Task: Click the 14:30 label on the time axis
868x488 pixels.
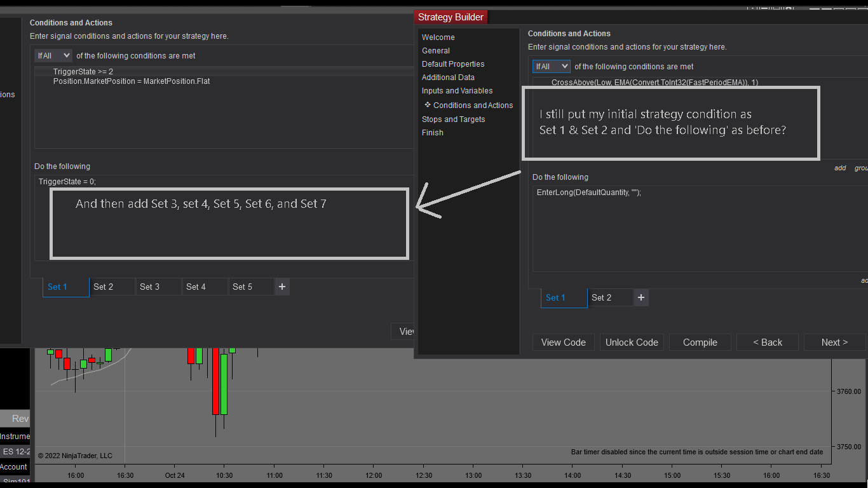Action: pyautogui.click(x=623, y=475)
